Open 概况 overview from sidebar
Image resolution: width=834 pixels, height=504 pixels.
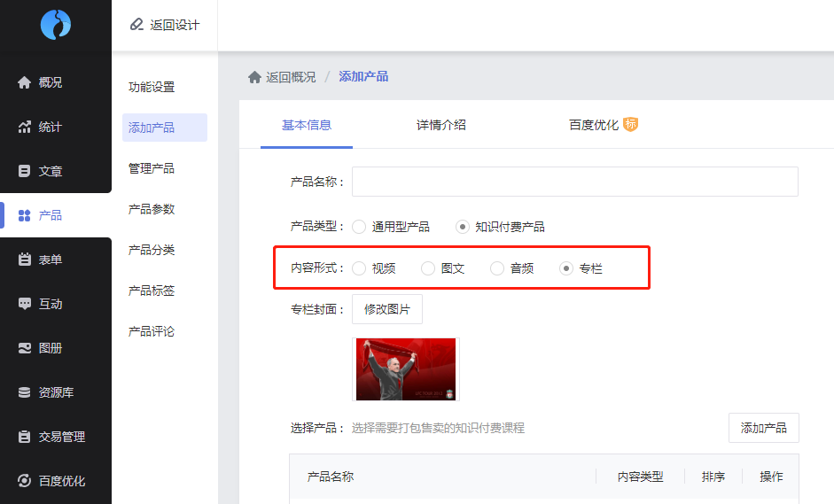(50, 82)
